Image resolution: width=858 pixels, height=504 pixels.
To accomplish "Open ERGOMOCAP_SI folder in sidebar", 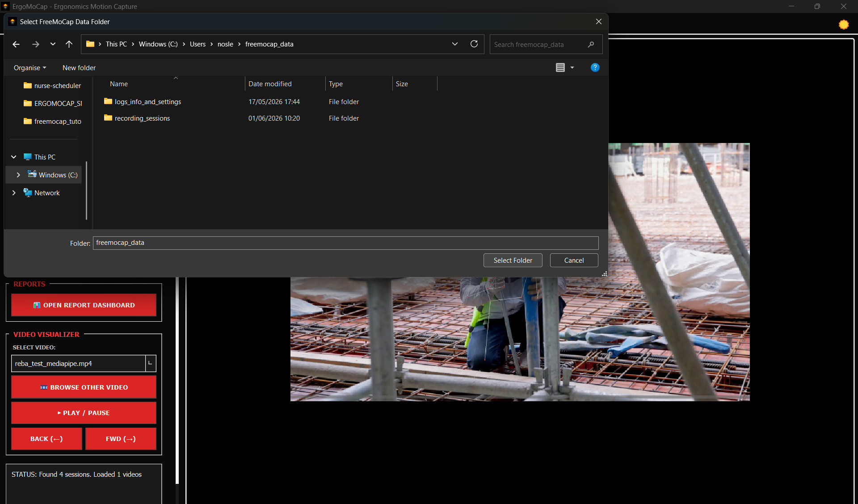I will (53, 104).
